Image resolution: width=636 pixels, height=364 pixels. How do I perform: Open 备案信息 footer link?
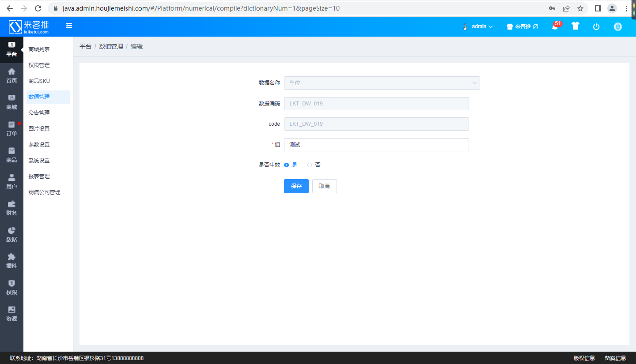pos(615,358)
